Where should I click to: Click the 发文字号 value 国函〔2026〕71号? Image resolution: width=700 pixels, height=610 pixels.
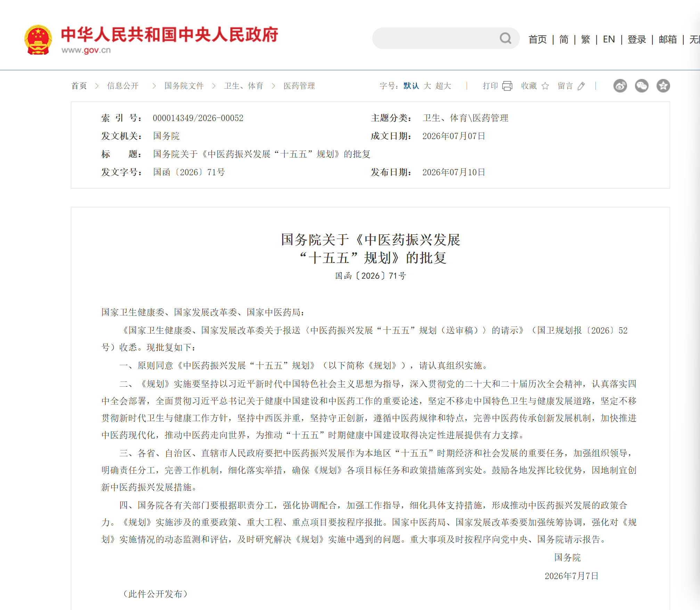189,172
